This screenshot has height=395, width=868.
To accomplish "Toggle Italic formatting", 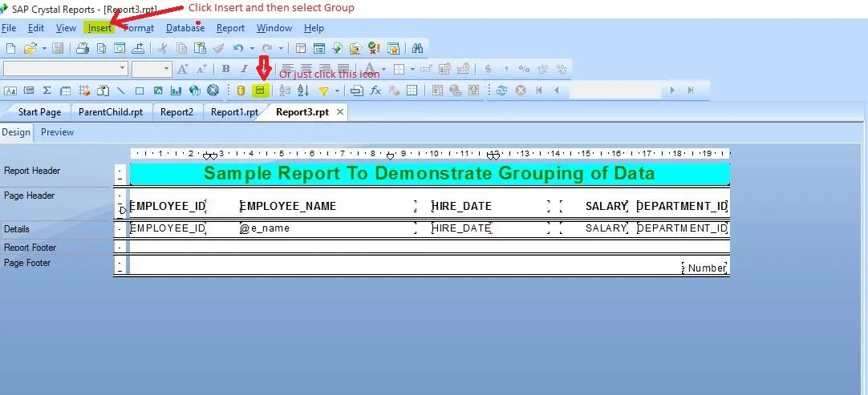I will (244, 69).
